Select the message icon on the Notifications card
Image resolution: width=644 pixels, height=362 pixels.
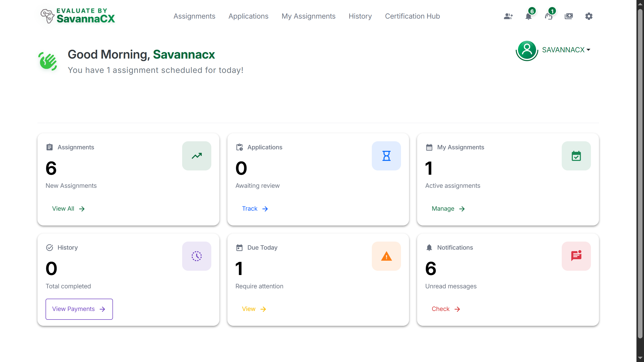(576, 256)
